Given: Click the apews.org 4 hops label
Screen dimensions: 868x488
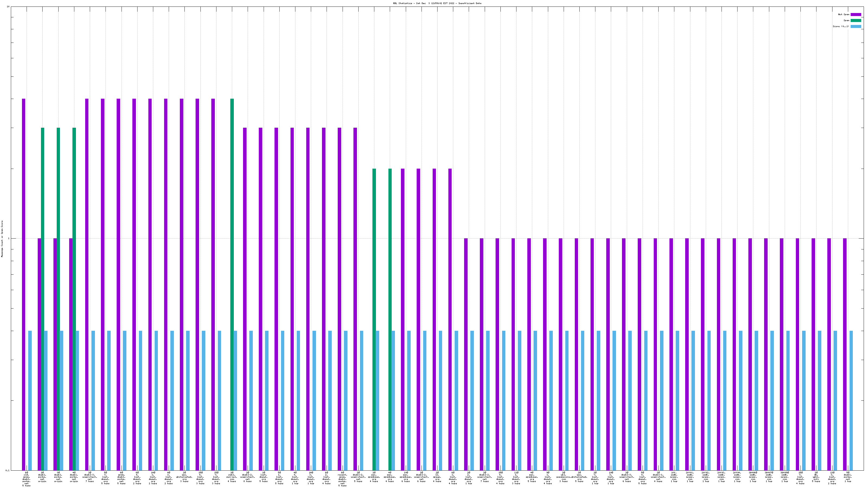Looking at the screenshot, I should point(437,477).
